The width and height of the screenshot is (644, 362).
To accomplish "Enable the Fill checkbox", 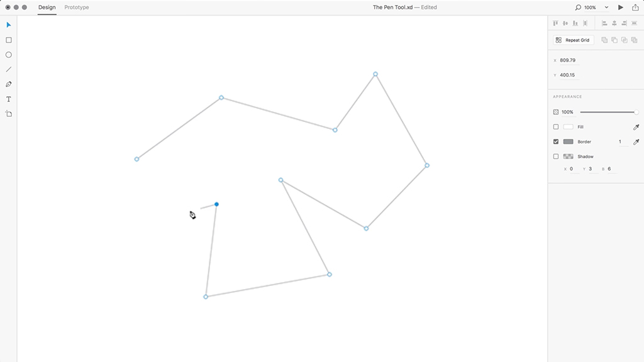I will tap(556, 126).
